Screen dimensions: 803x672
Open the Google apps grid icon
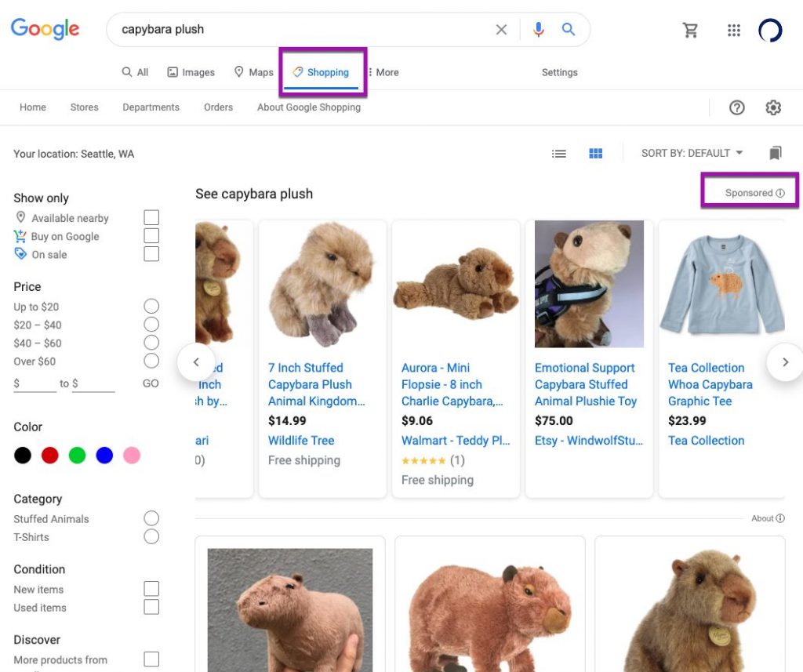(734, 31)
